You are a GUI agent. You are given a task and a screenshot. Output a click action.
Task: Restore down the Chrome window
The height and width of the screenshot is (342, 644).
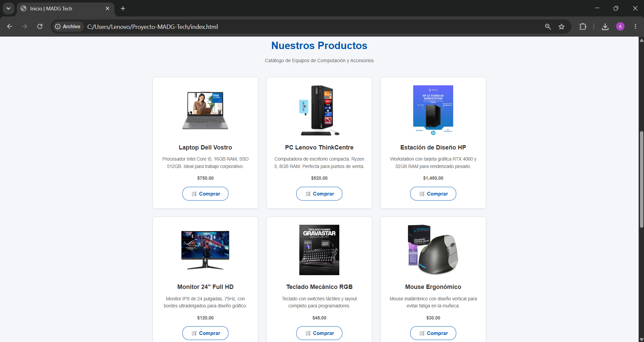coord(616,8)
